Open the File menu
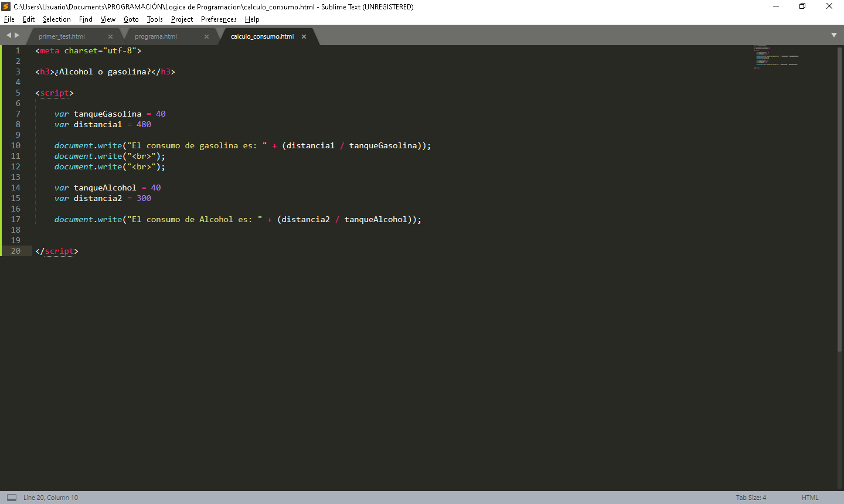Image resolution: width=844 pixels, height=504 pixels. (x=9, y=19)
